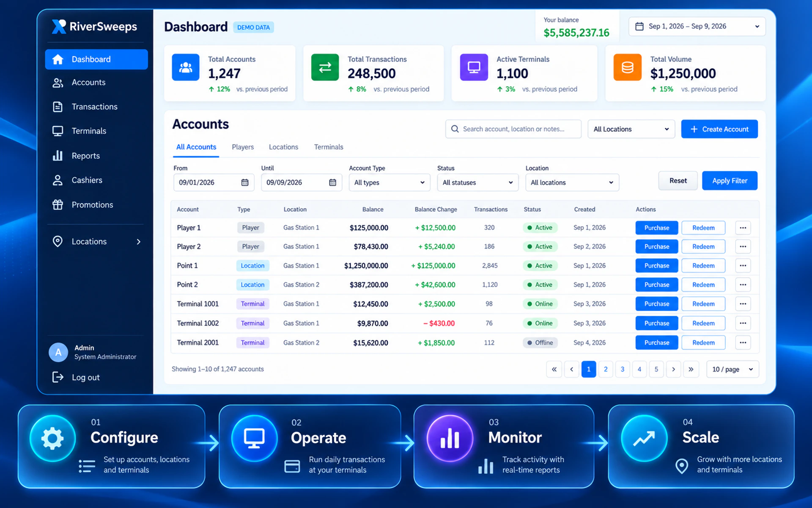Go to page 3
This screenshot has width=812, height=508.
[623, 369]
